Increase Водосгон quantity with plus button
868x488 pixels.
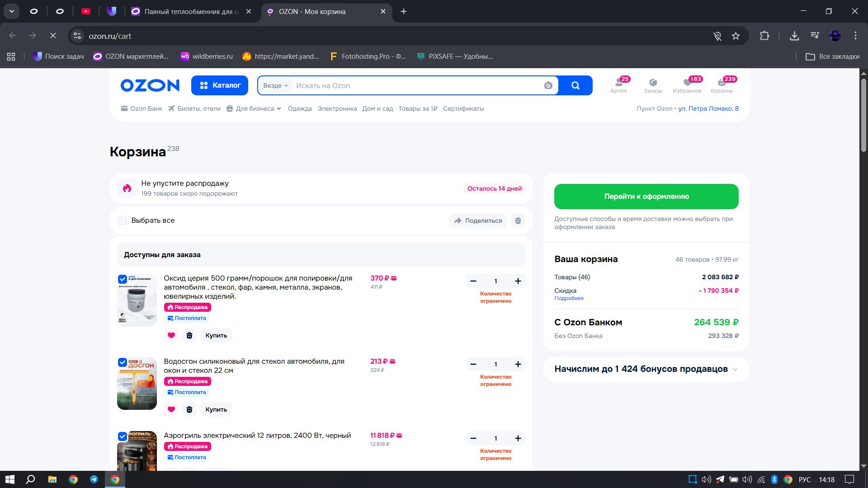[518, 364]
